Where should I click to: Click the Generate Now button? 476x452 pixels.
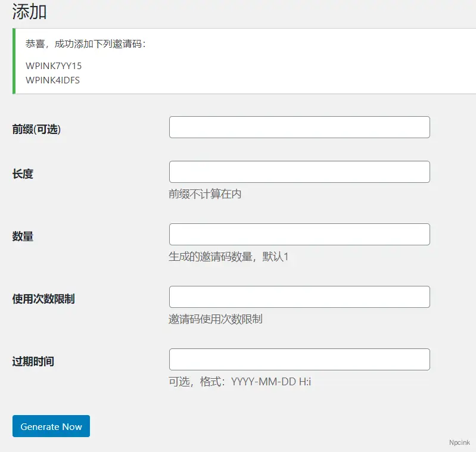pyautogui.click(x=51, y=426)
